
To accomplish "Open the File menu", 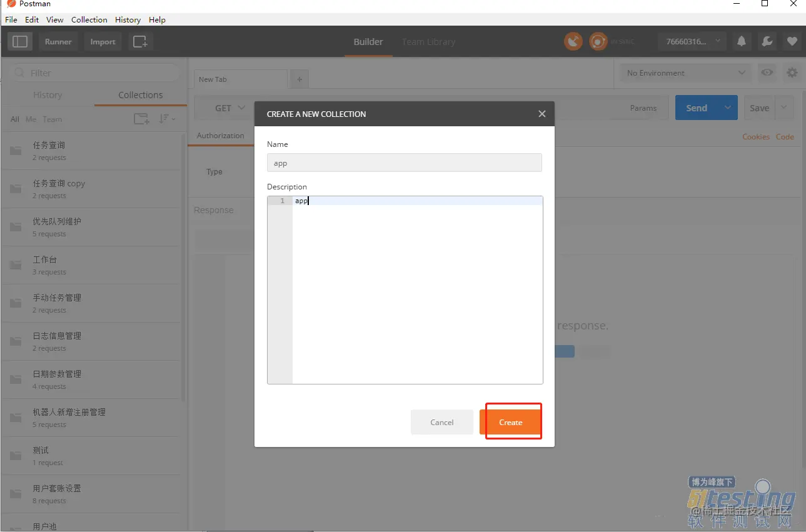I will [11, 19].
